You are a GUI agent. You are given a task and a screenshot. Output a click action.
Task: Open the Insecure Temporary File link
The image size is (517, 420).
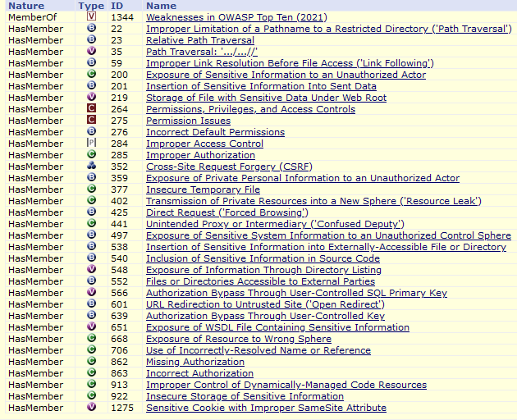pos(204,189)
